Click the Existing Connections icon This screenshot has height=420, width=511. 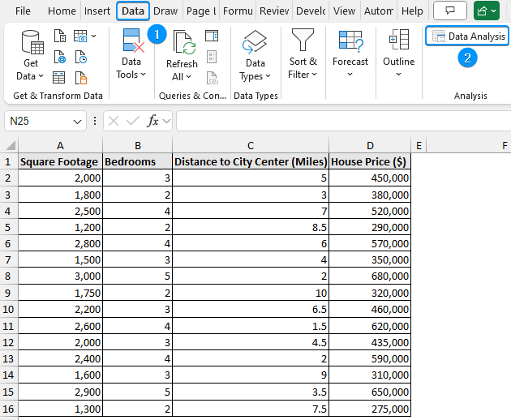pos(81,78)
